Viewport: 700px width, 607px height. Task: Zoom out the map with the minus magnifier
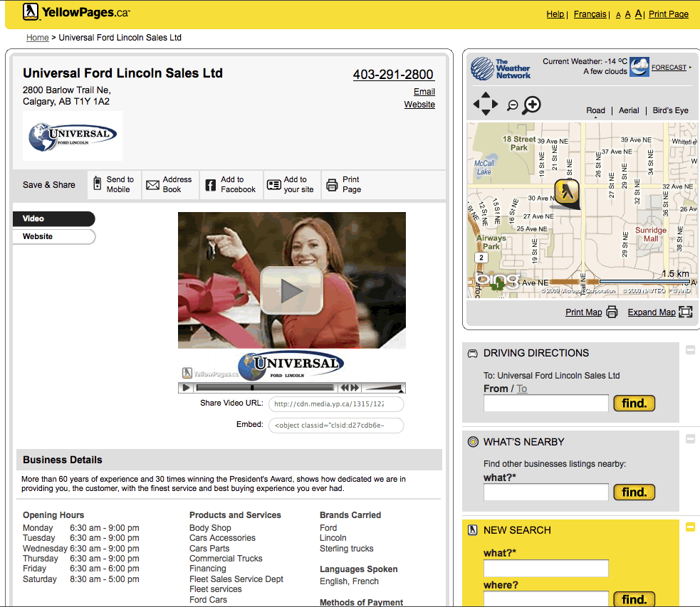click(x=513, y=105)
